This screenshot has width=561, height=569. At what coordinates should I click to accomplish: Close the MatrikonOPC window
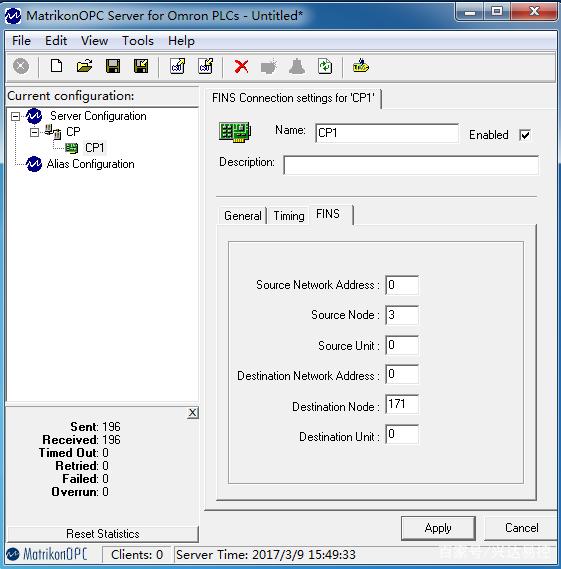coord(534,12)
